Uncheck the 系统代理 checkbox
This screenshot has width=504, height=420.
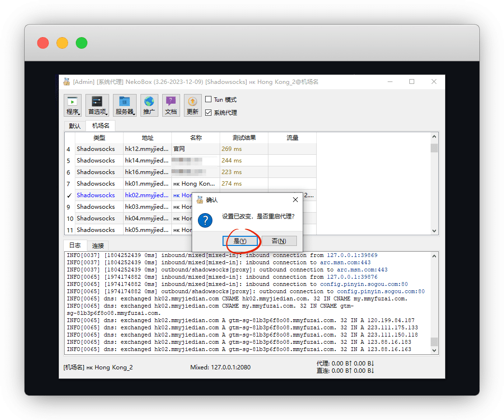point(209,113)
